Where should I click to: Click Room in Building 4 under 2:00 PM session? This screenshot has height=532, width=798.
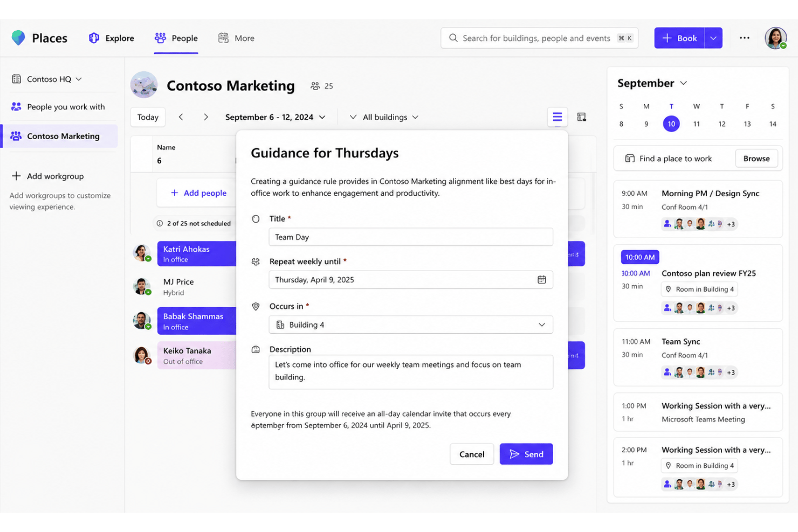700,466
